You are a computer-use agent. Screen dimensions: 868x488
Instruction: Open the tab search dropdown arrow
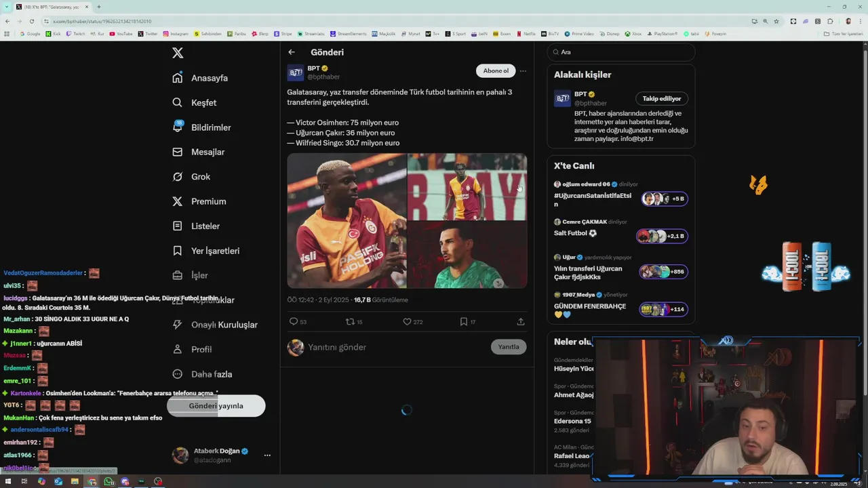[x=7, y=7]
